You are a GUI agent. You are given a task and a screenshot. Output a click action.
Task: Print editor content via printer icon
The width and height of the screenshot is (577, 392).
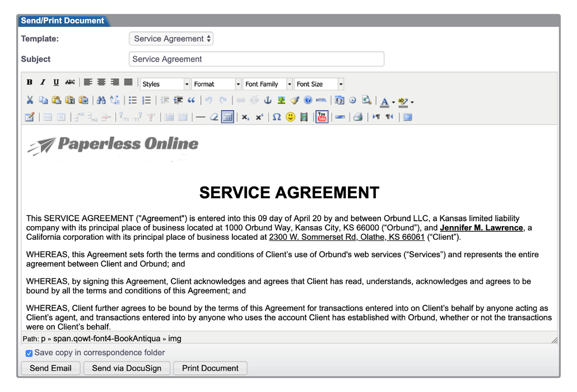(358, 117)
